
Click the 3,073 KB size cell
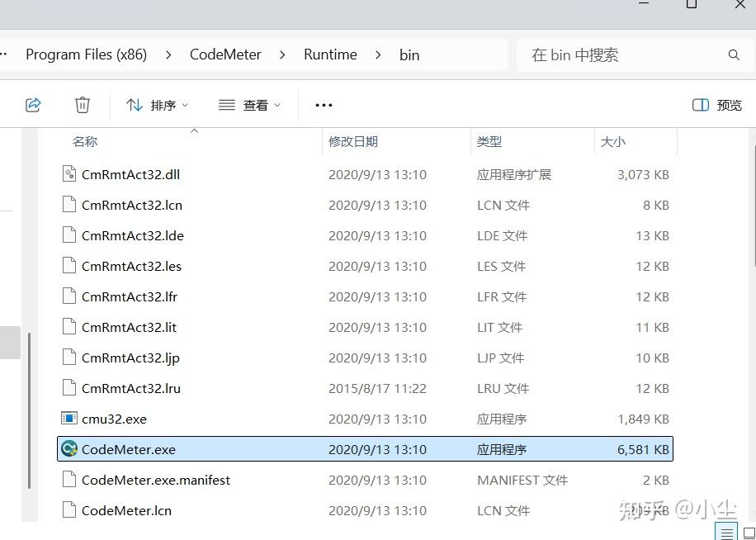(643, 174)
